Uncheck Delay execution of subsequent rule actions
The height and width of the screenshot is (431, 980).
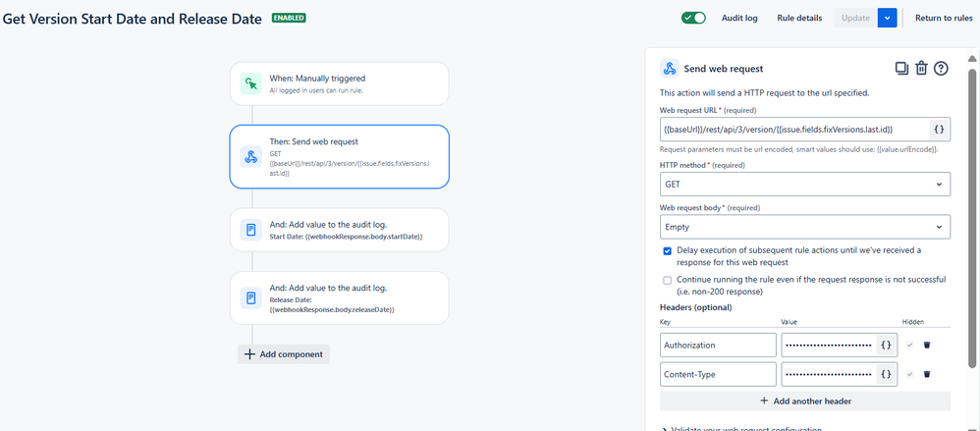tap(667, 250)
